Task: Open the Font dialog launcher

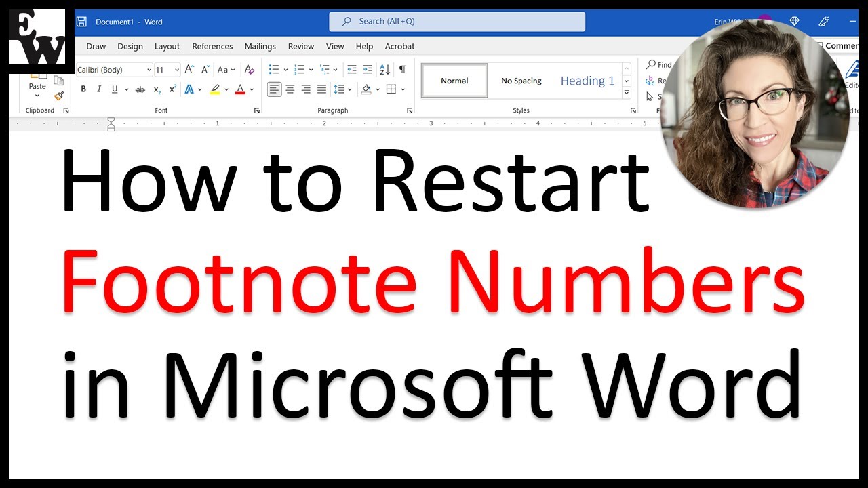Action: pos(257,110)
